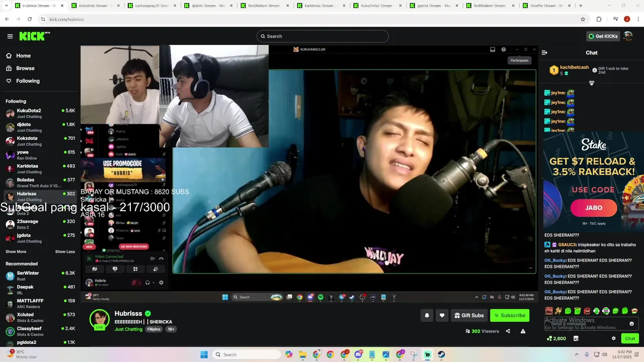Open Buladas channel in Following list
Viewport: 644px width, 362px height.
40,183
